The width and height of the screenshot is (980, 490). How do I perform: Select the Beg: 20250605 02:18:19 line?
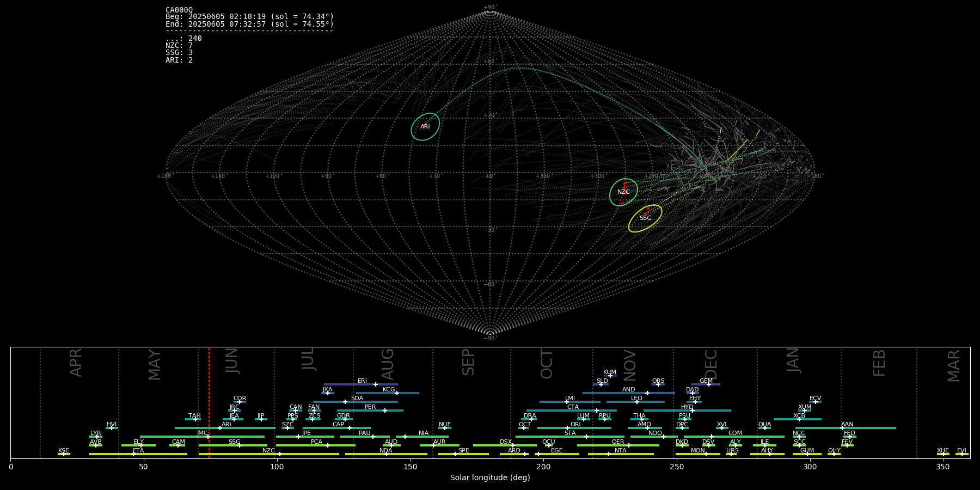click(x=249, y=17)
